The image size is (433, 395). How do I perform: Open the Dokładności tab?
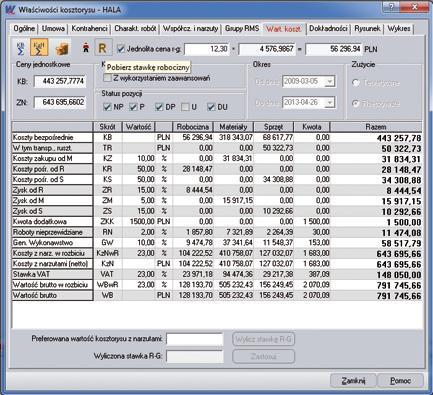pos(328,29)
